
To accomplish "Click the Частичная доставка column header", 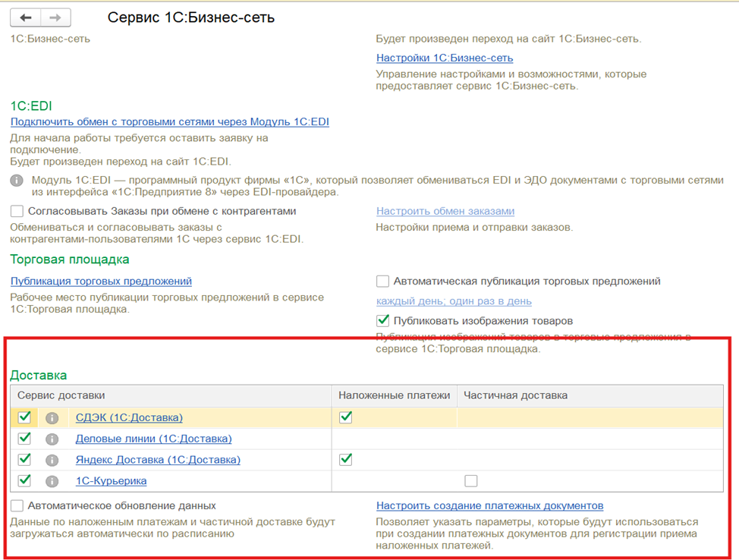I will (x=590, y=396).
